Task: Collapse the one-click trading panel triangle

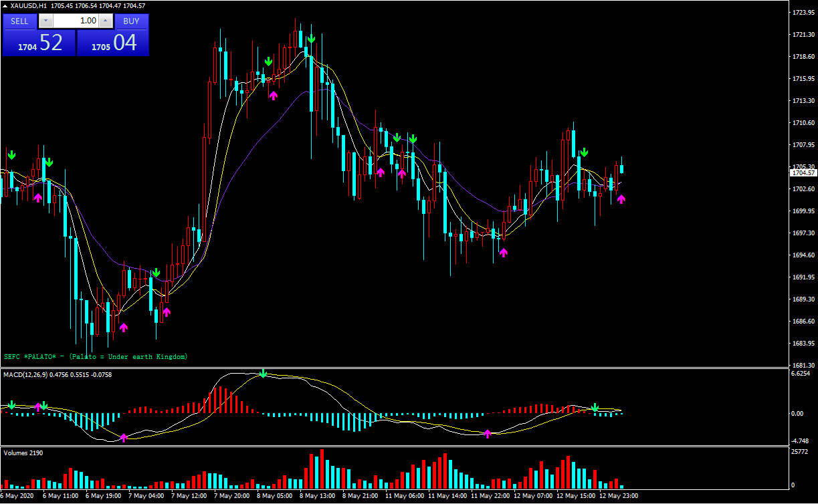Action: (x=5, y=6)
